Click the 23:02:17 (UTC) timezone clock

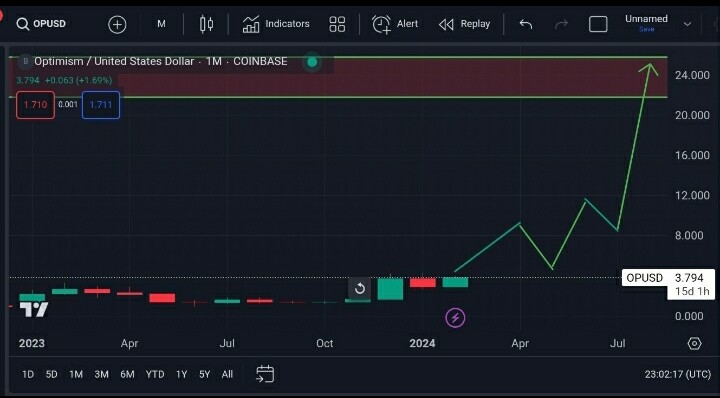tap(678, 375)
